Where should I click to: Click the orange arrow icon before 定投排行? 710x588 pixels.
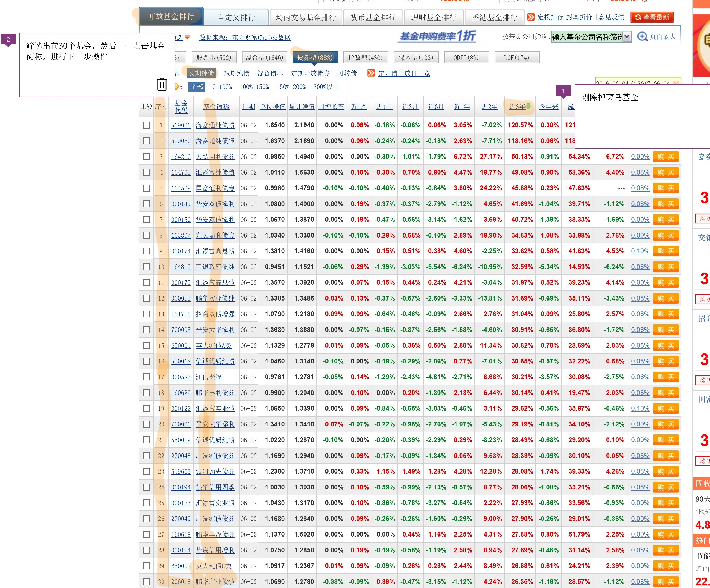pyautogui.click(x=531, y=17)
